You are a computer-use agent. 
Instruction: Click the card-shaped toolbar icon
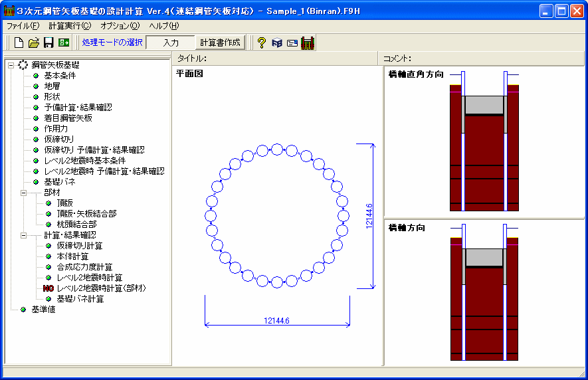pyautogui.click(x=292, y=43)
